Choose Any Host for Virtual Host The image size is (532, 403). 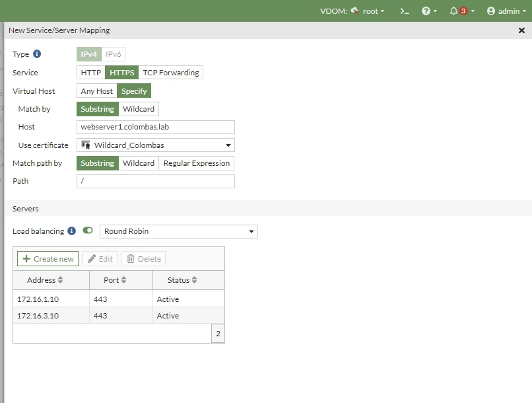point(96,91)
